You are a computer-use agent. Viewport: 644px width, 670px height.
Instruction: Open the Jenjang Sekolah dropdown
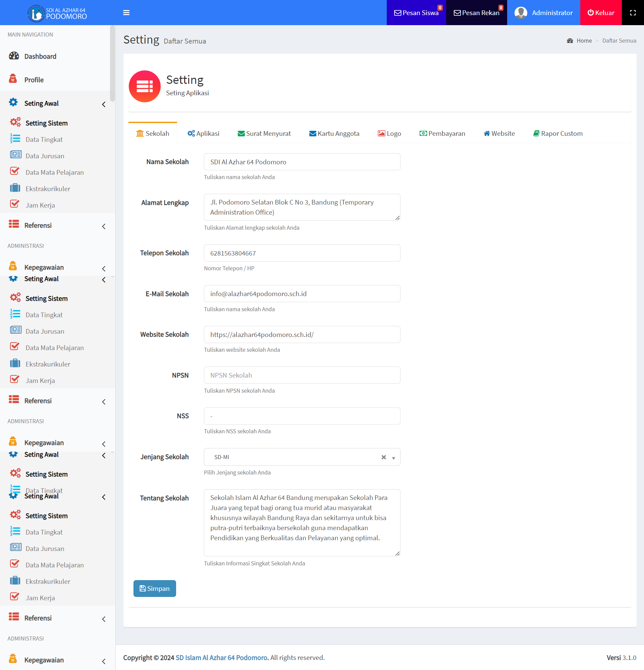point(394,458)
